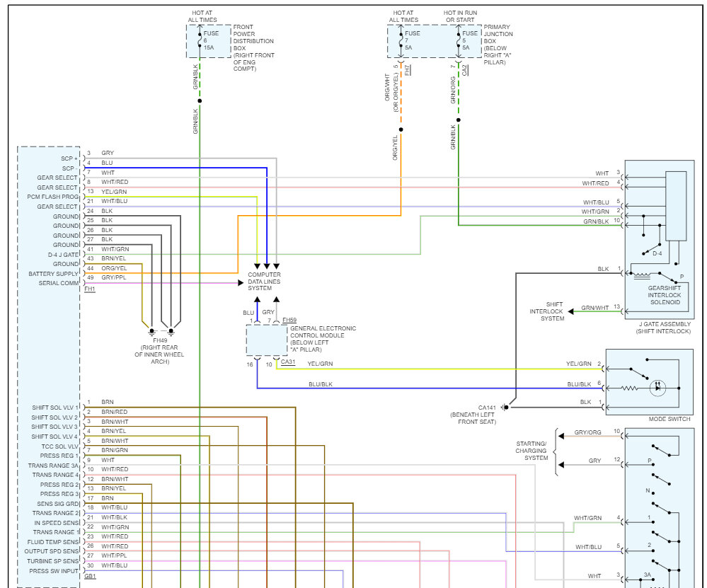Click the 'CA31' connector reference
The image size is (707, 588).
point(288,362)
